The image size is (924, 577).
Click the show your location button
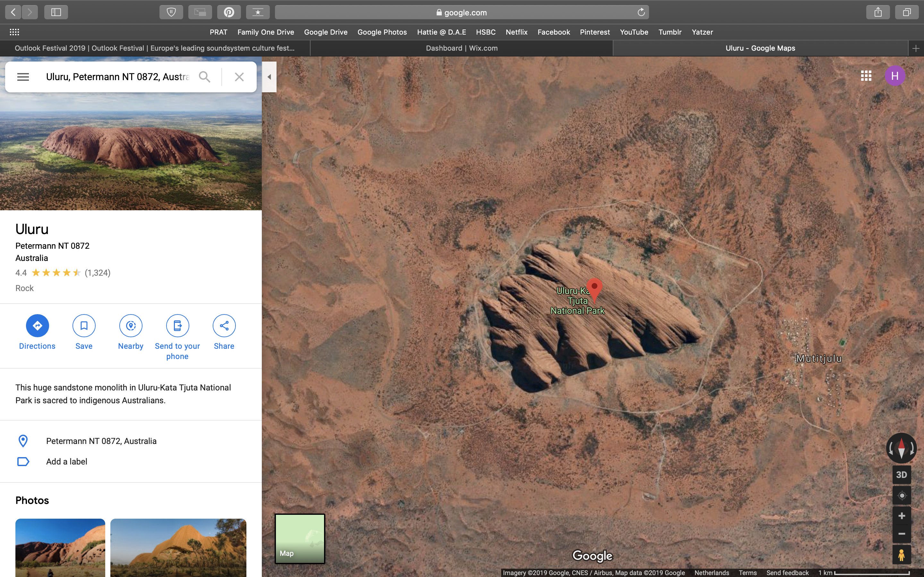click(901, 495)
